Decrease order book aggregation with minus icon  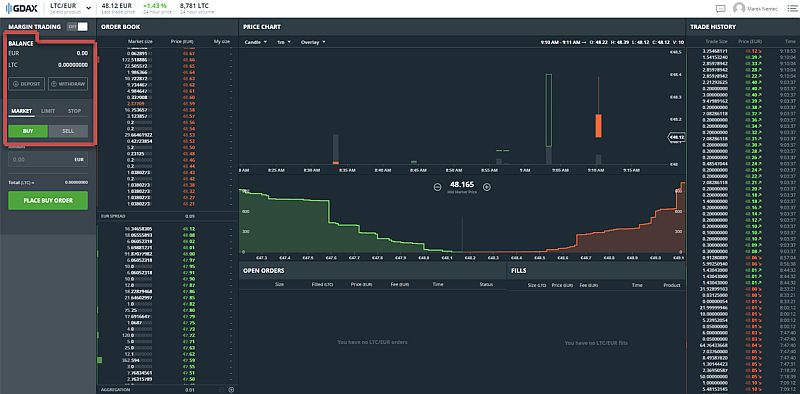point(221,389)
